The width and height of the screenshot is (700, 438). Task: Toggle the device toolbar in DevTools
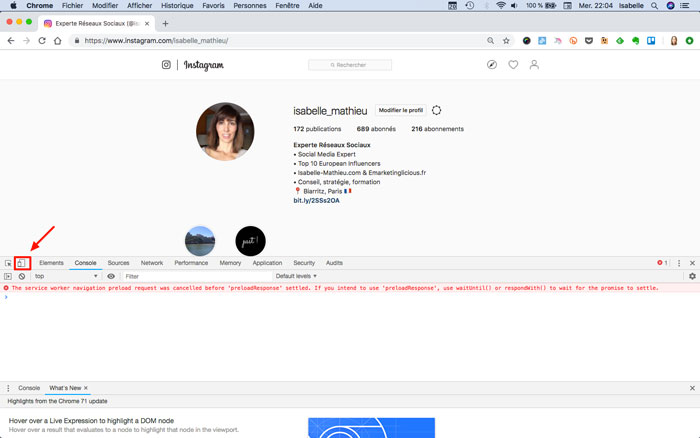point(21,263)
